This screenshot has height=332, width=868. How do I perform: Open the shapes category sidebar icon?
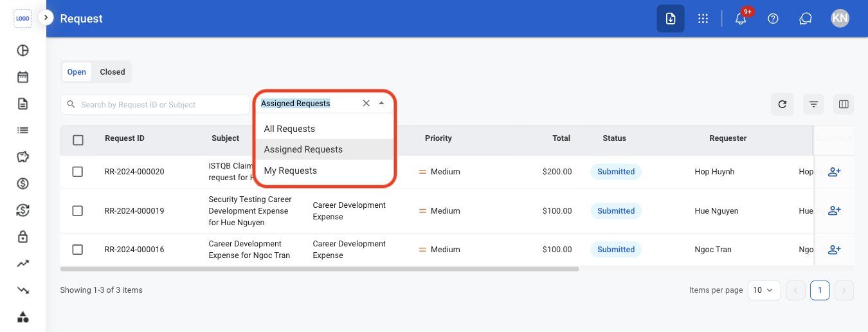(23, 317)
